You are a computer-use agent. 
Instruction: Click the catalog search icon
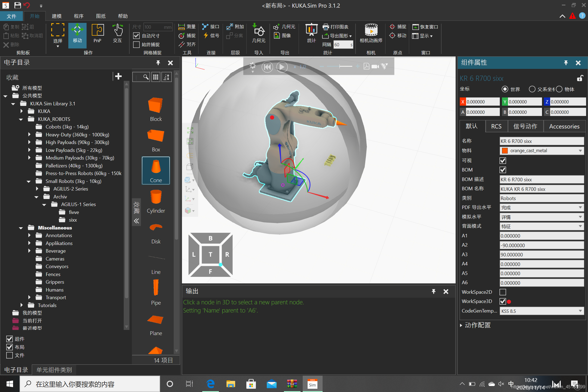pos(146,77)
